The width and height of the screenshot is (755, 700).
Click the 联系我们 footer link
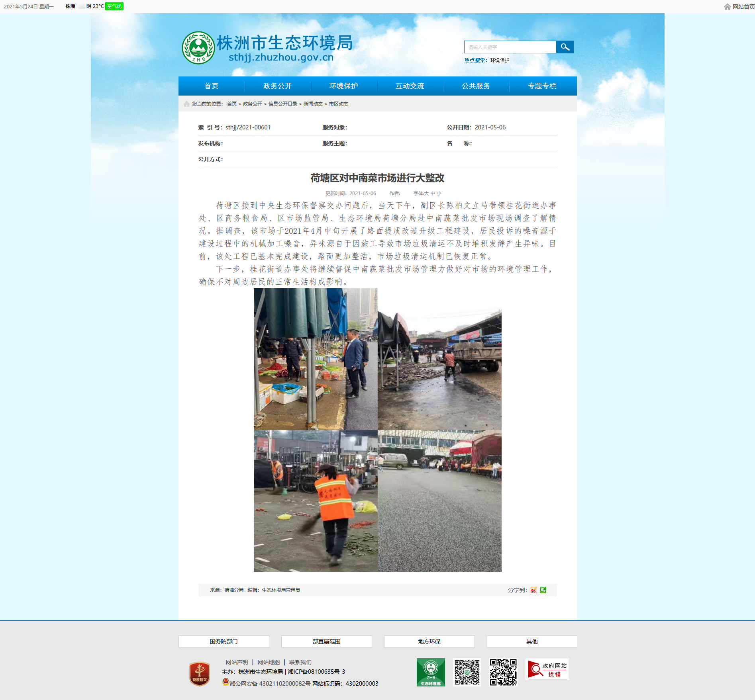point(300,662)
